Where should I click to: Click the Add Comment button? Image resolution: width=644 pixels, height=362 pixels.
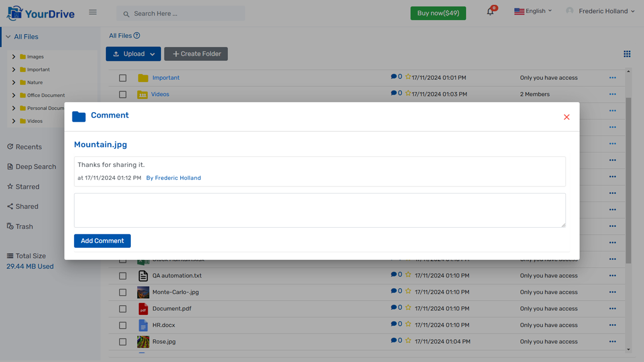102,241
